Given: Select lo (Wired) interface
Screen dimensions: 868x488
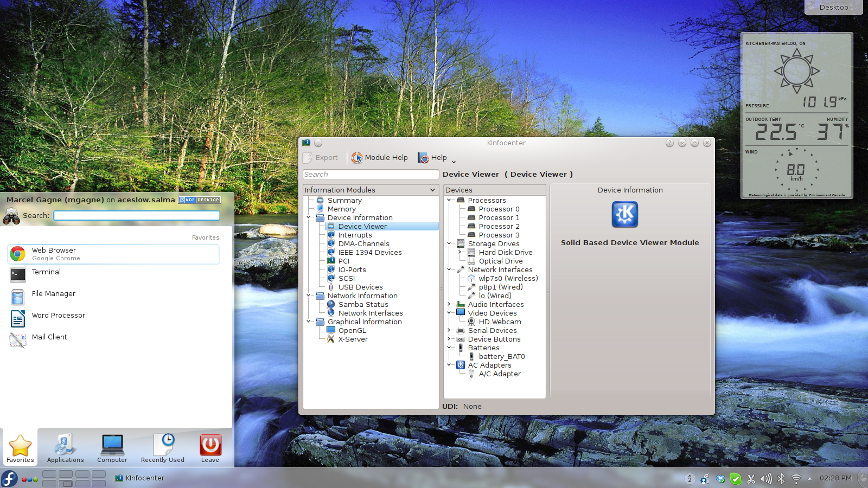Looking at the screenshot, I should (495, 296).
